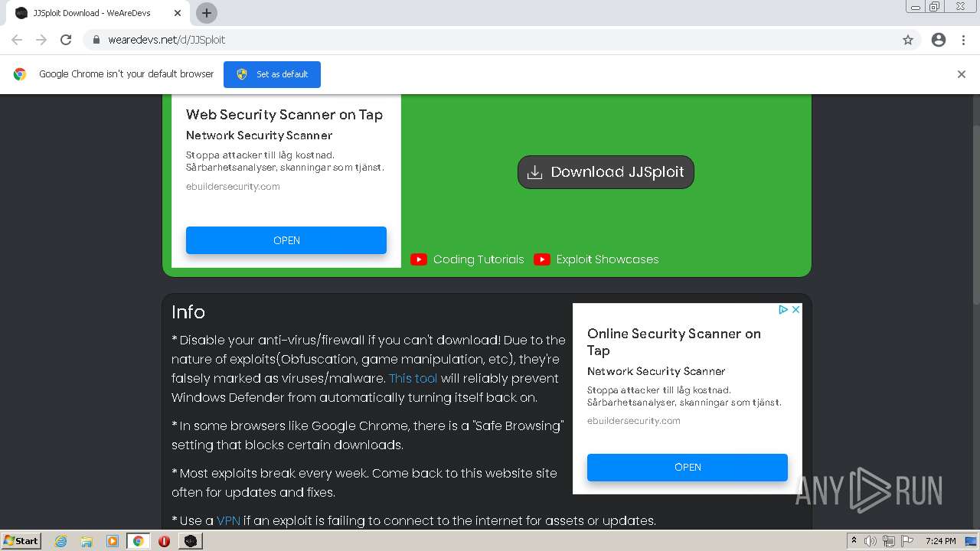Click the volume speaker tray icon
980x551 pixels.
(871, 541)
